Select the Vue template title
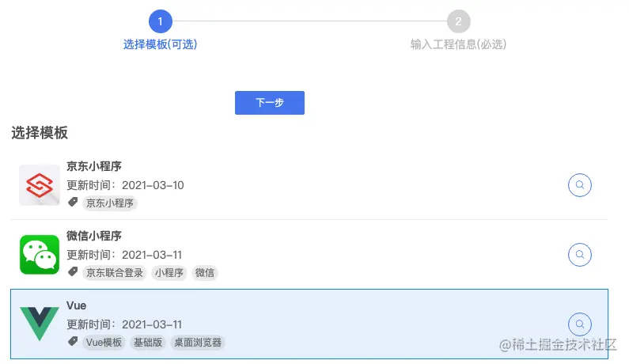This screenshot has height=364, width=629. click(76, 305)
